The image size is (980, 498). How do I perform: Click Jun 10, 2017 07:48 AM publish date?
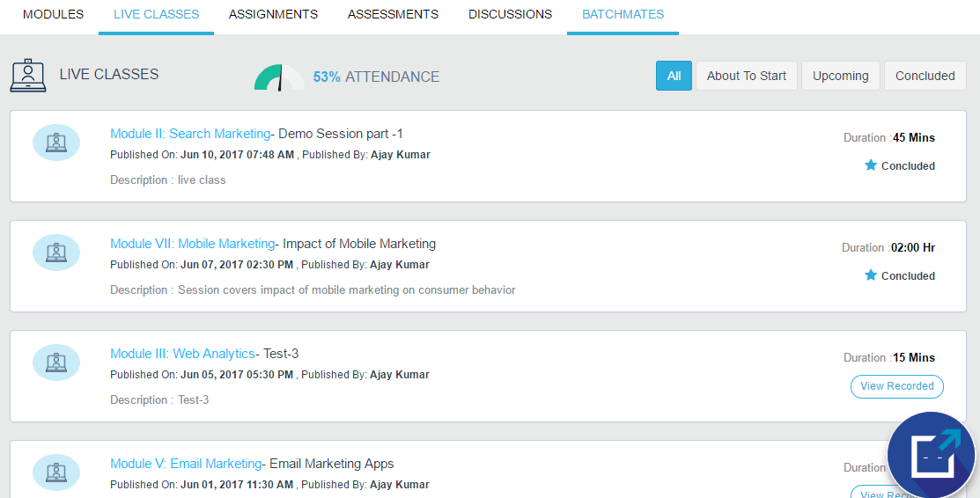click(238, 155)
